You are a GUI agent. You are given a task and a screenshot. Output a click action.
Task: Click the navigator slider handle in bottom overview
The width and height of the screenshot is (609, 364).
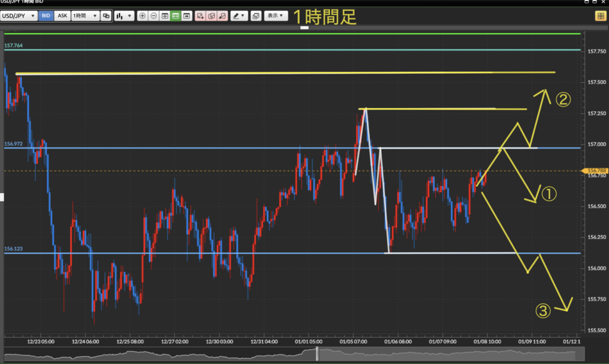pos(316,354)
